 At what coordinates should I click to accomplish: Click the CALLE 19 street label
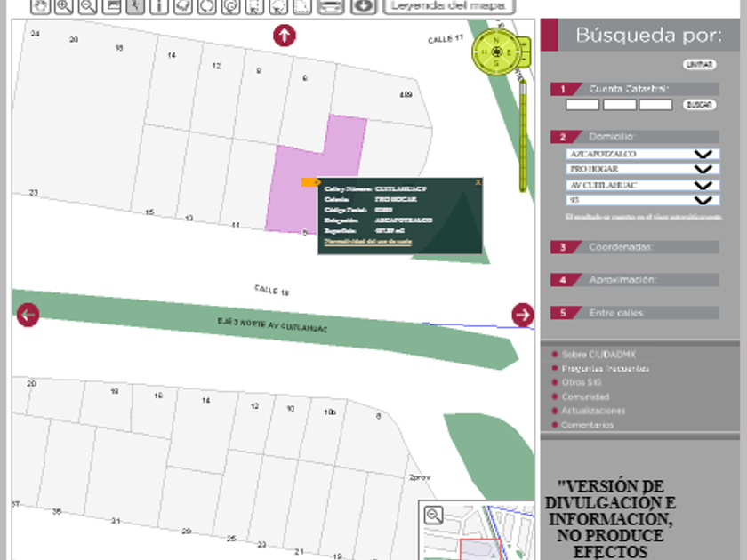tap(271, 290)
